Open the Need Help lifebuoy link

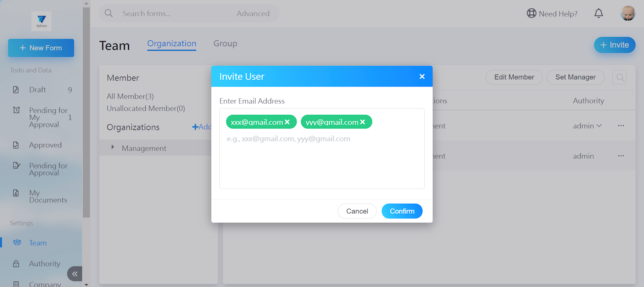pos(552,14)
